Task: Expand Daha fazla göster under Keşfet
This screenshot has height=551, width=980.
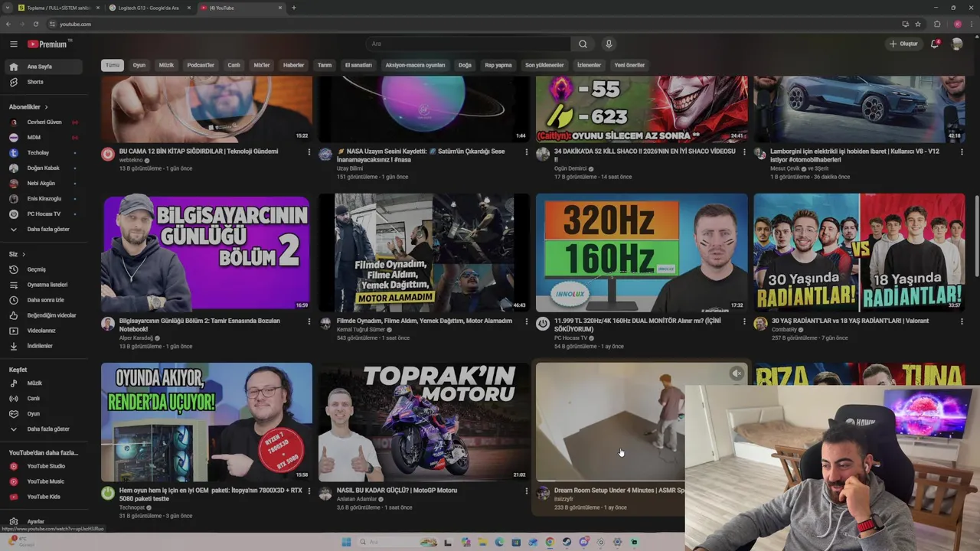Action: point(44,429)
